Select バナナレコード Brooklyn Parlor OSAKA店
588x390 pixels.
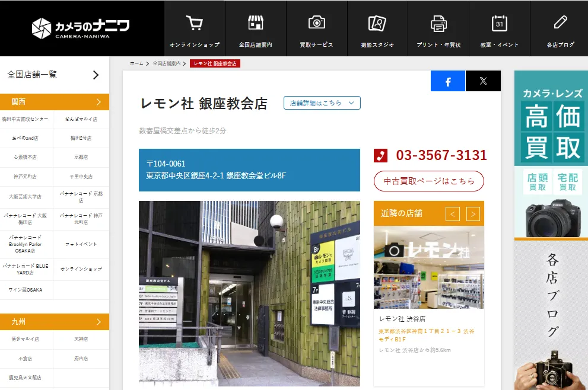pyautogui.click(x=25, y=244)
